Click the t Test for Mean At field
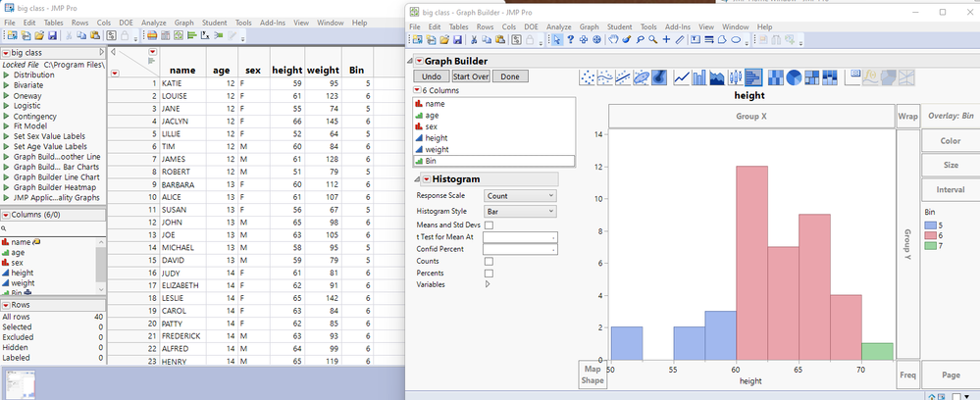Screen dimensions: 980x400 [x=520, y=237]
